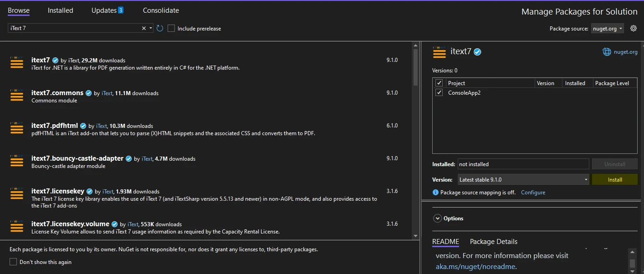This screenshot has width=644, height=274.
Task: Click the Install button
Action: [x=615, y=180]
